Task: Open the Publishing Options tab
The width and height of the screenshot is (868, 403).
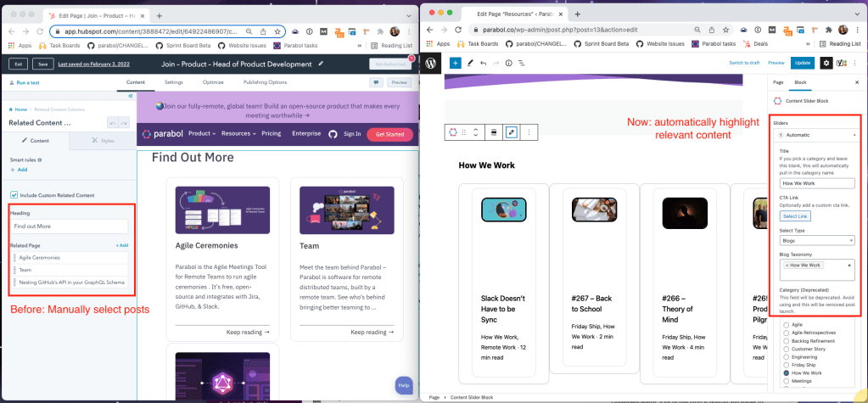Action: 266,82
